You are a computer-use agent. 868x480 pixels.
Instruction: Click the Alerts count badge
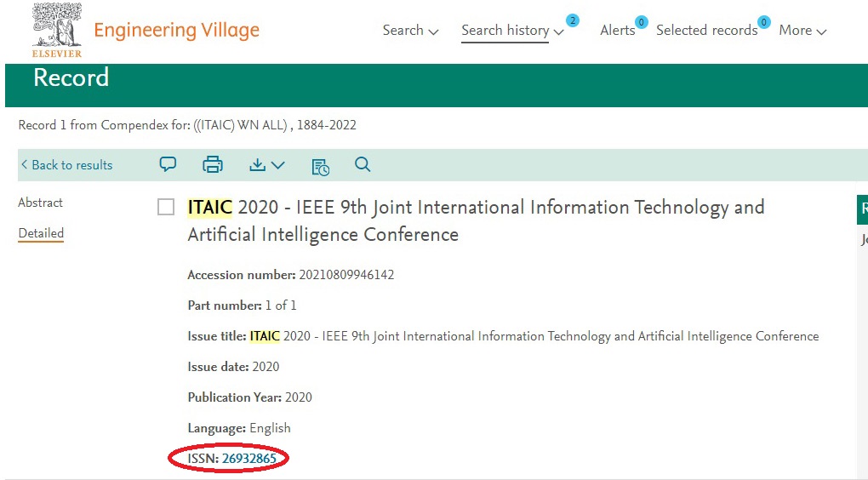click(x=641, y=22)
